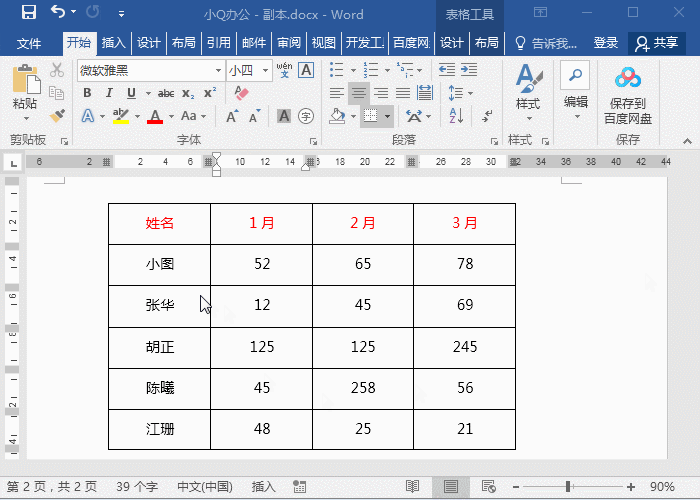Shrink font size
700x500 pixels.
254,117
